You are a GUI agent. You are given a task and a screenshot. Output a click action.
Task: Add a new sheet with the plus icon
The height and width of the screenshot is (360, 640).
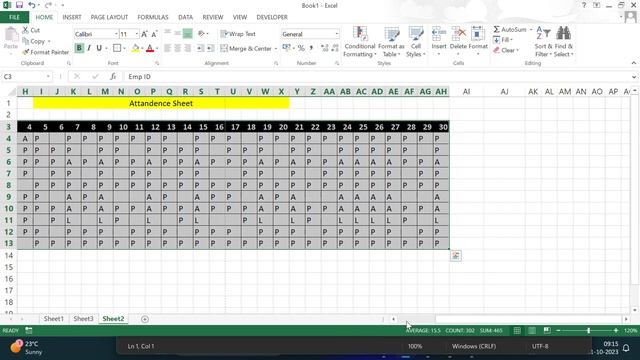tap(145, 319)
